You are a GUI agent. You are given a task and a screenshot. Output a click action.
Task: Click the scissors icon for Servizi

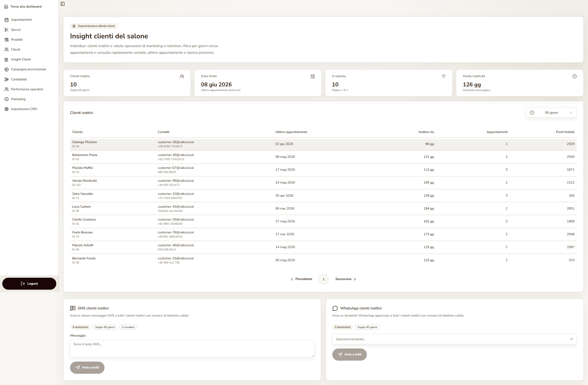pyautogui.click(x=7, y=30)
